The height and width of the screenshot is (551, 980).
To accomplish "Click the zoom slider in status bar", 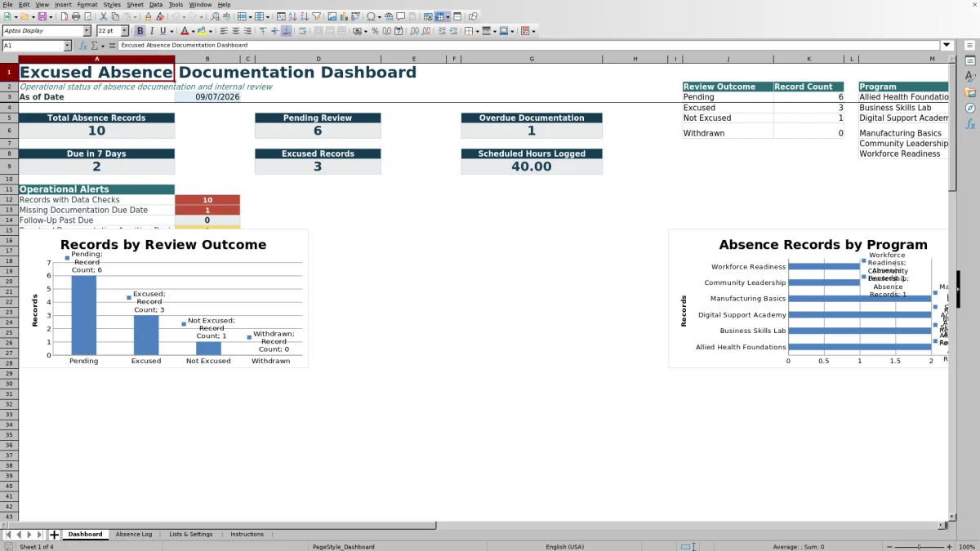I will click(x=919, y=546).
